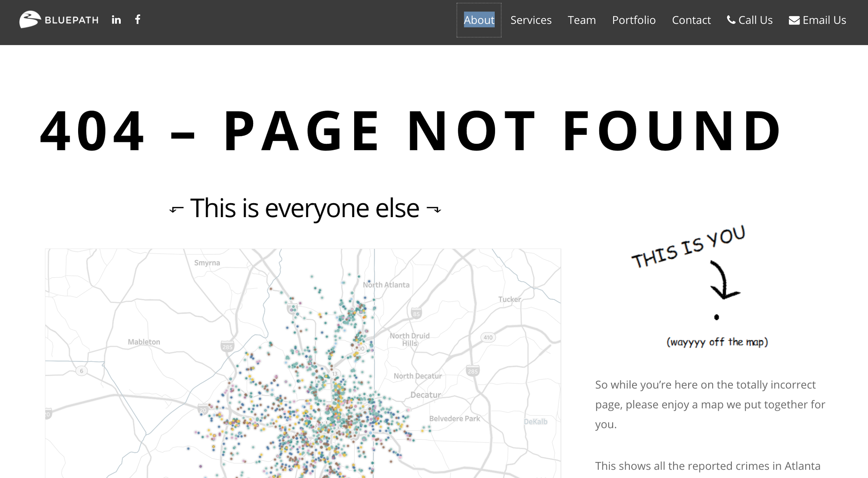Open the Portfolio nav link
This screenshot has height=478, width=868.
(634, 20)
